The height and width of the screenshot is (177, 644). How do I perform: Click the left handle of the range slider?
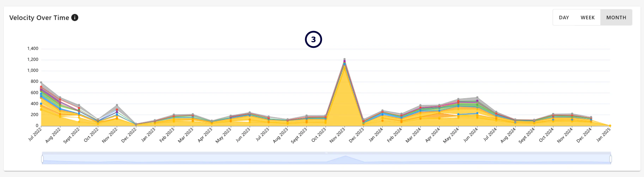(42, 159)
